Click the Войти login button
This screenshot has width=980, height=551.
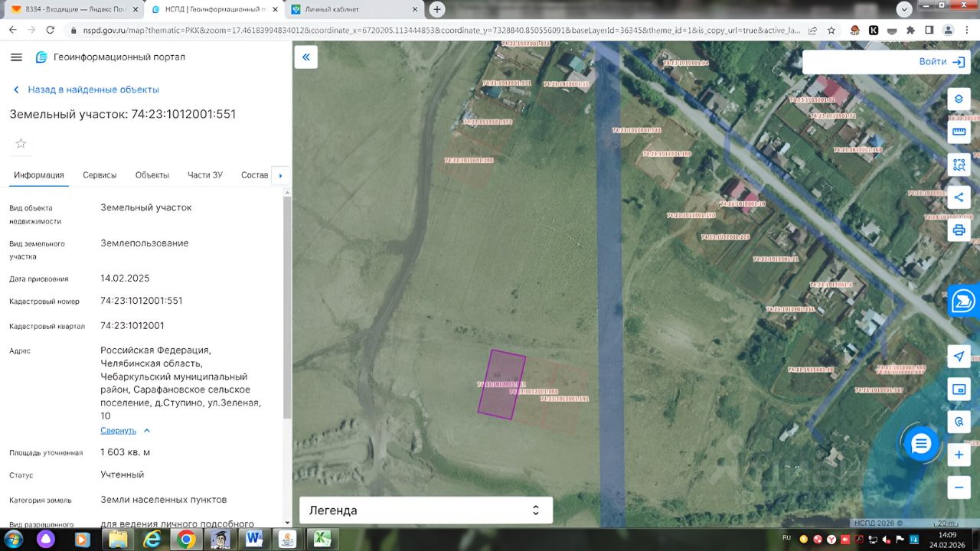[942, 62]
